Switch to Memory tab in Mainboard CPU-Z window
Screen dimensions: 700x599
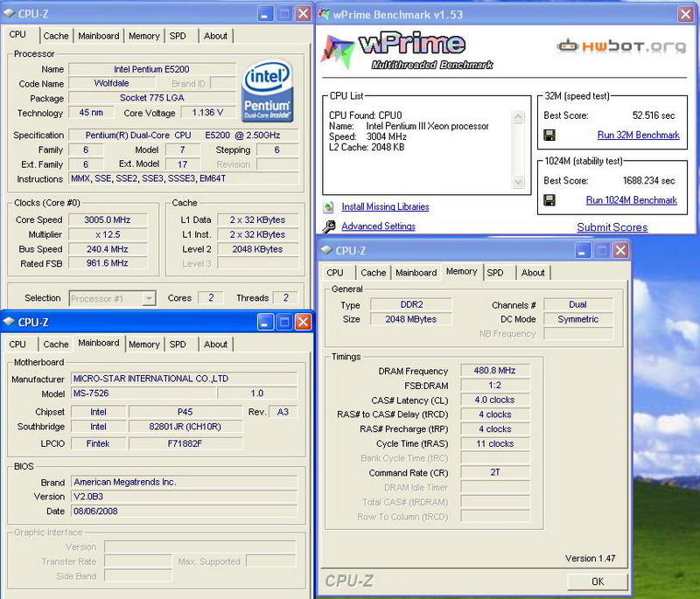tap(143, 345)
